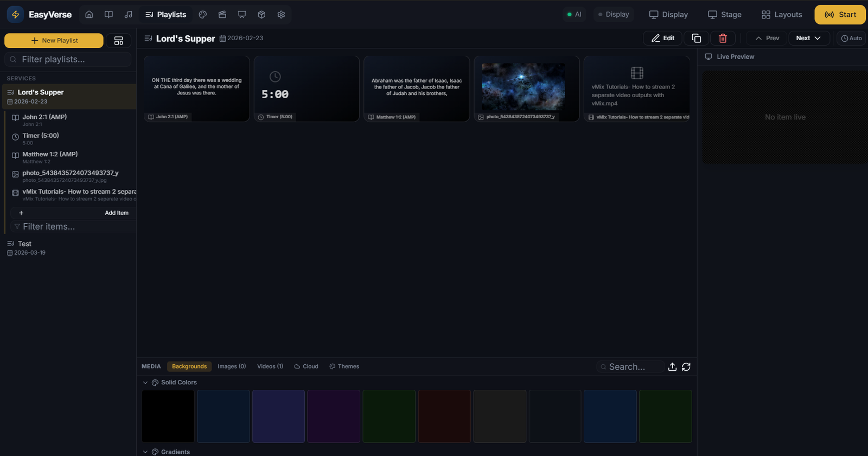Select the galaxy photo slide thumbnail

527,88
